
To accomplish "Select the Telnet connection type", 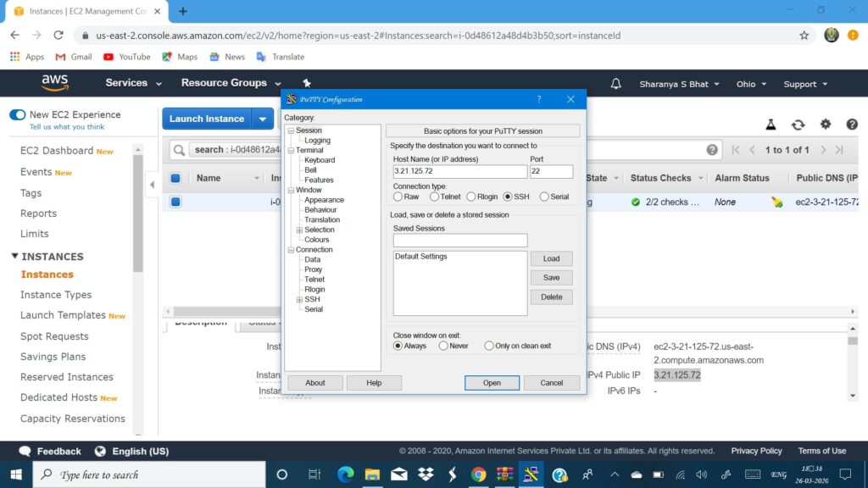I will tap(434, 197).
